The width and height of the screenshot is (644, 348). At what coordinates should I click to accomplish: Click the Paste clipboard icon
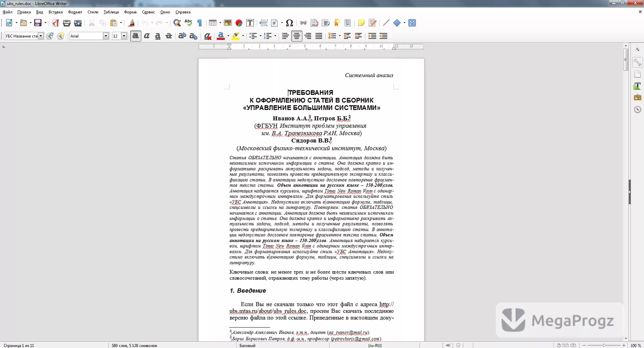pyautogui.click(x=114, y=23)
